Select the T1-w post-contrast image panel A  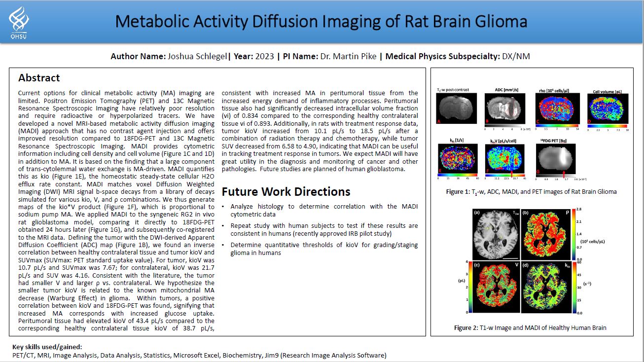click(457, 108)
